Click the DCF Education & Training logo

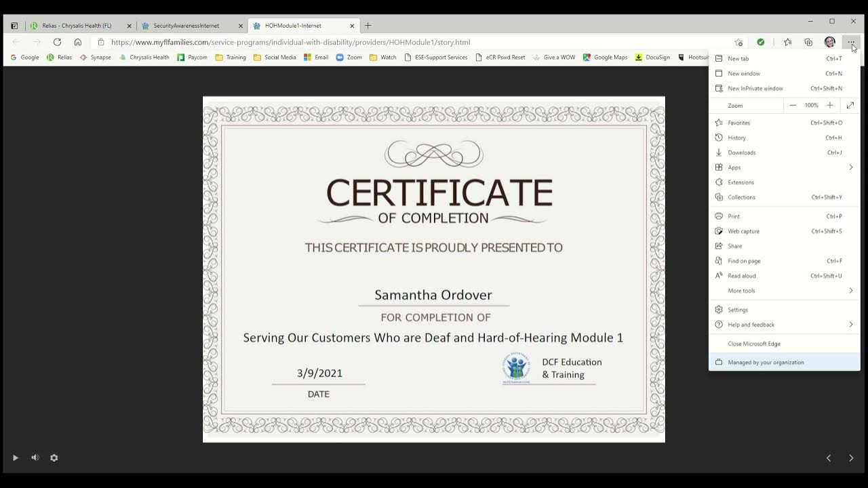(x=516, y=369)
